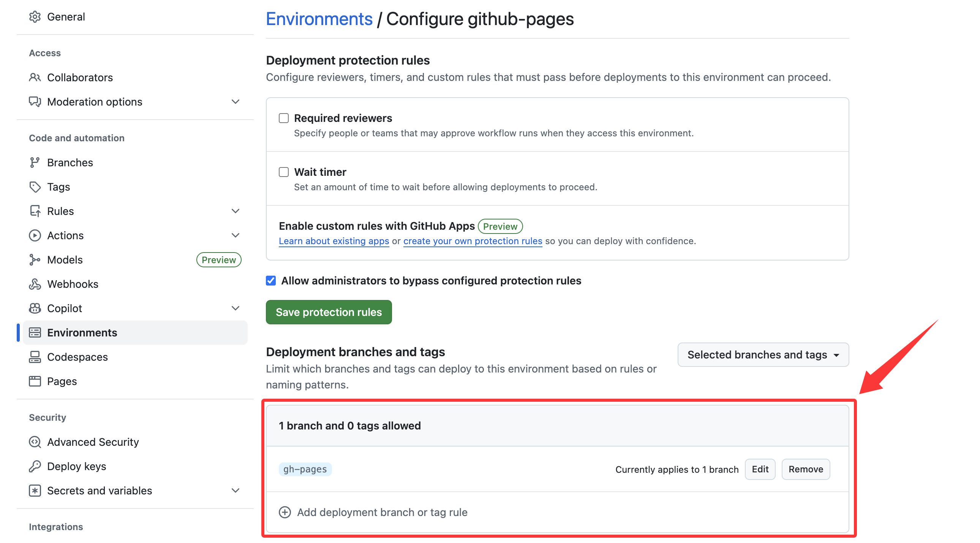This screenshot has width=980, height=543.
Task: Click Preview badge next to Models
Action: 219,260
